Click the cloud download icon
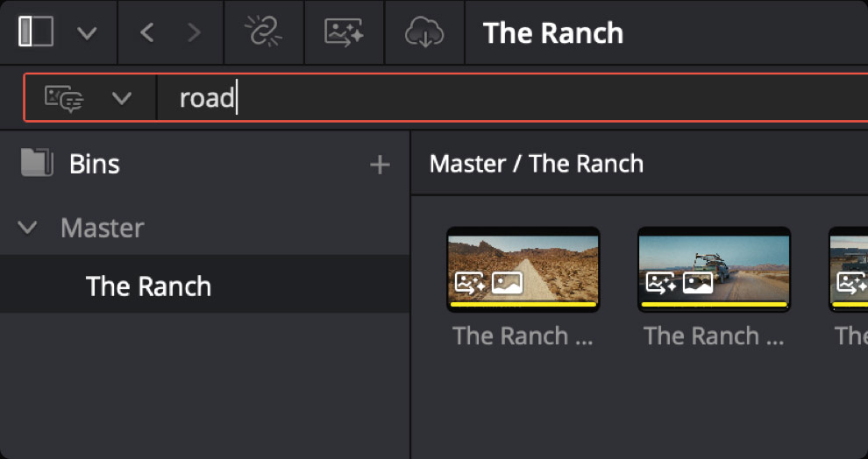Viewport: 868px width, 459px height. [x=424, y=32]
